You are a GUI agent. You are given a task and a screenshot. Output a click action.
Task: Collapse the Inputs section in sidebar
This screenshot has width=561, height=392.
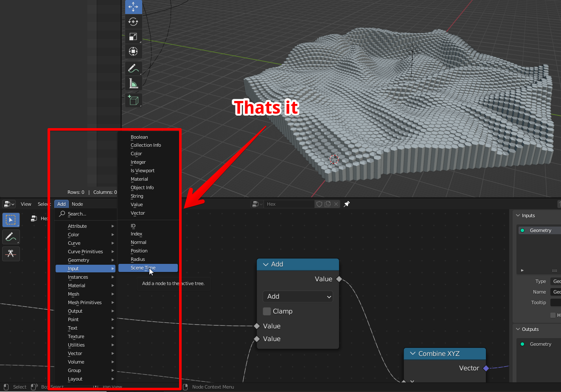519,215
